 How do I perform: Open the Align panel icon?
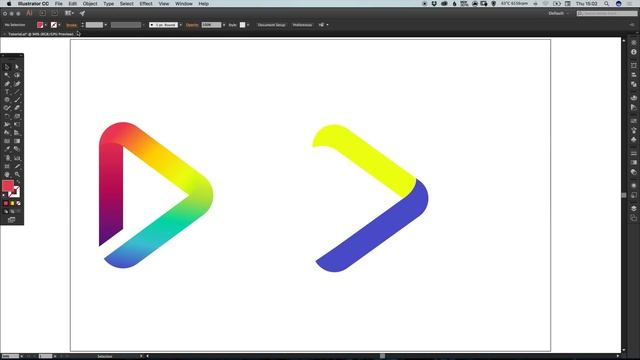(633, 75)
